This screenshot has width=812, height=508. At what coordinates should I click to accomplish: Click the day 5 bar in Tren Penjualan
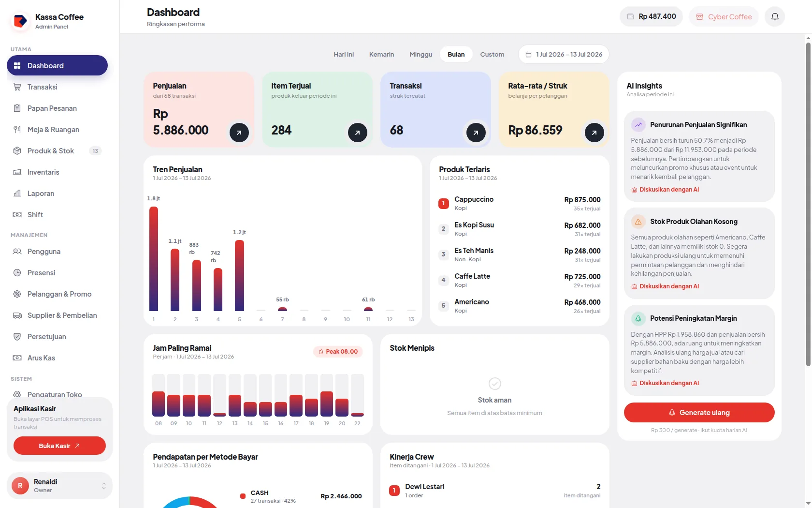[x=239, y=275]
